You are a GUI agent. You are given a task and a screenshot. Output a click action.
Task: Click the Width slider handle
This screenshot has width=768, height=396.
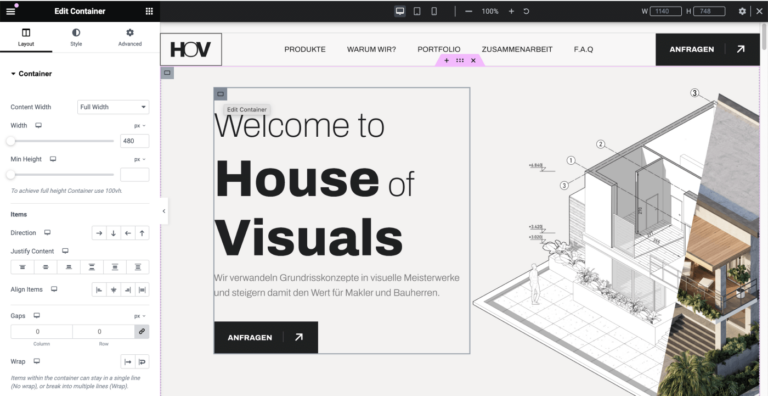point(11,141)
